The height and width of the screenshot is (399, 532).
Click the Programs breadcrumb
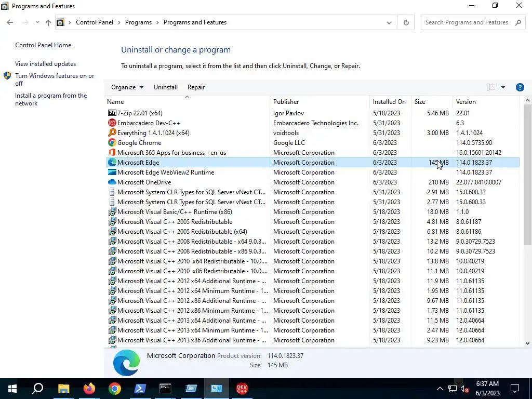point(138,22)
